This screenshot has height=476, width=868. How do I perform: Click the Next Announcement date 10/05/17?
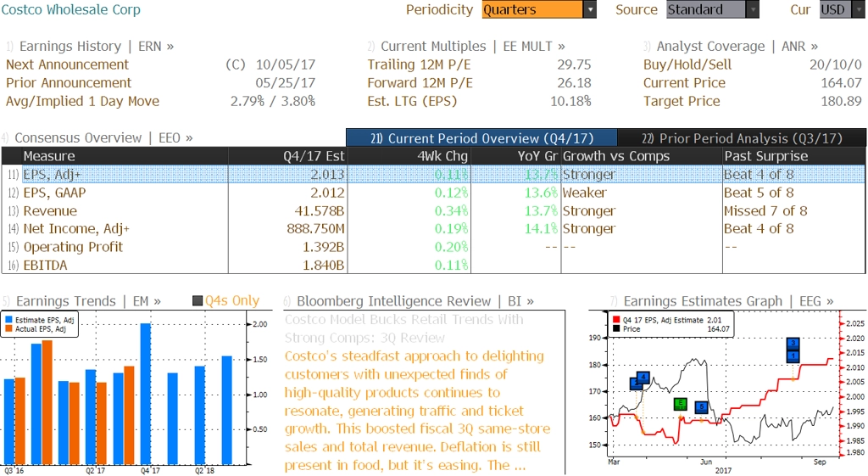tap(286, 64)
